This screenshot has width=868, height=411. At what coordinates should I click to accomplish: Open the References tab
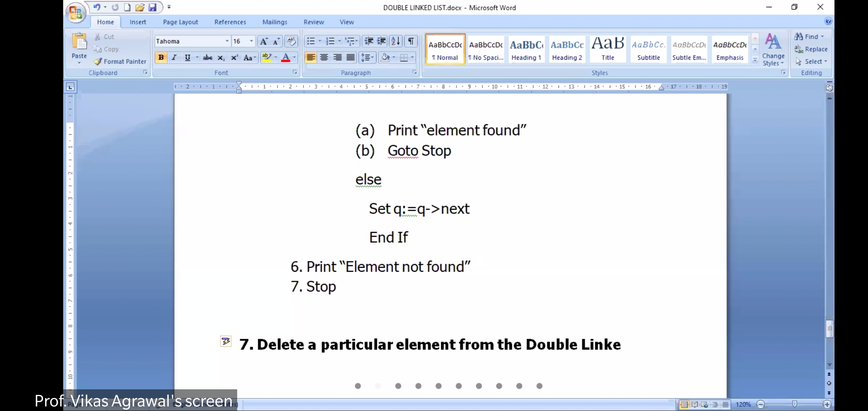[x=230, y=22]
